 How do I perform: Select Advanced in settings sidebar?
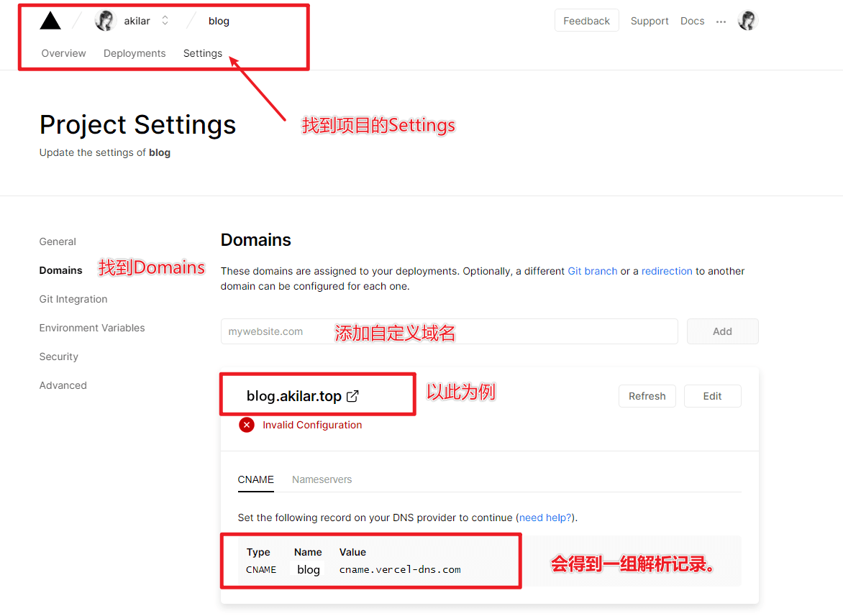pos(63,385)
